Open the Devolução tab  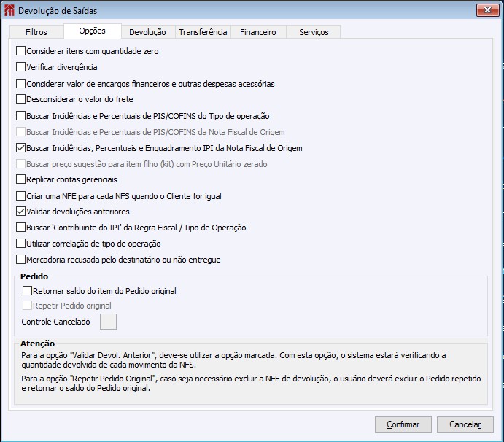(x=147, y=32)
